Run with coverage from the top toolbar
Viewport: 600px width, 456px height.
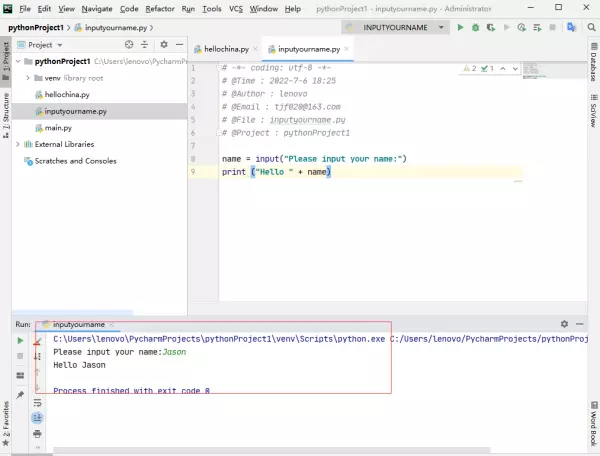pyautogui.click(x=491, y=28)
